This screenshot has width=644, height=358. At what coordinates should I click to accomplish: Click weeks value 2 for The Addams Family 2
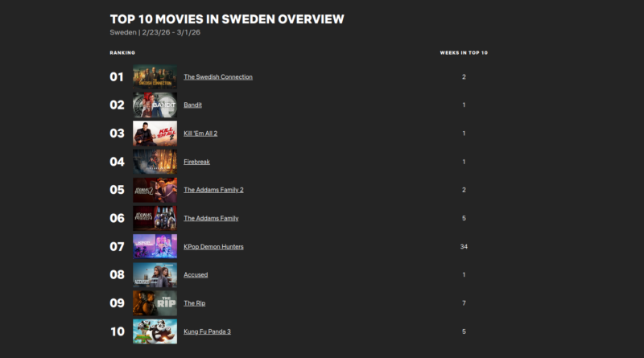[464, 190]
